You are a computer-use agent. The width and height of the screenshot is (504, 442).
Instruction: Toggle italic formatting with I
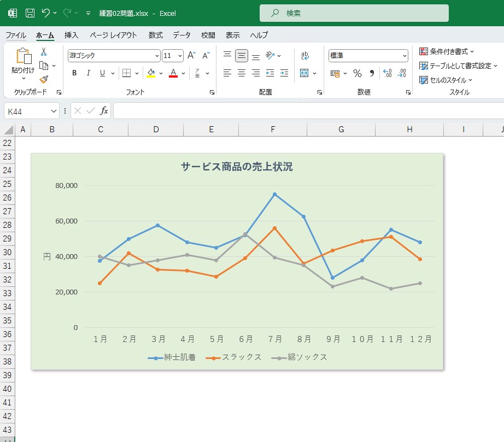[88, 73]
